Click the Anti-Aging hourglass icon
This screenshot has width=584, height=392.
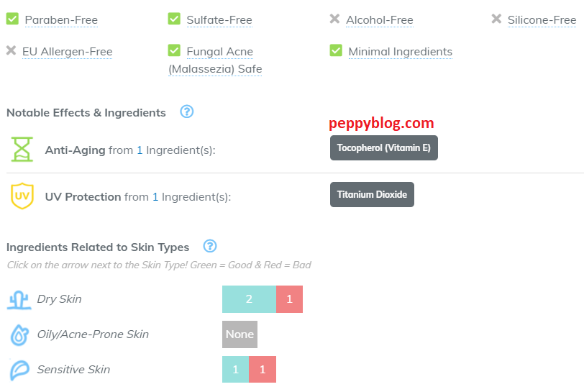pos(22,150)
